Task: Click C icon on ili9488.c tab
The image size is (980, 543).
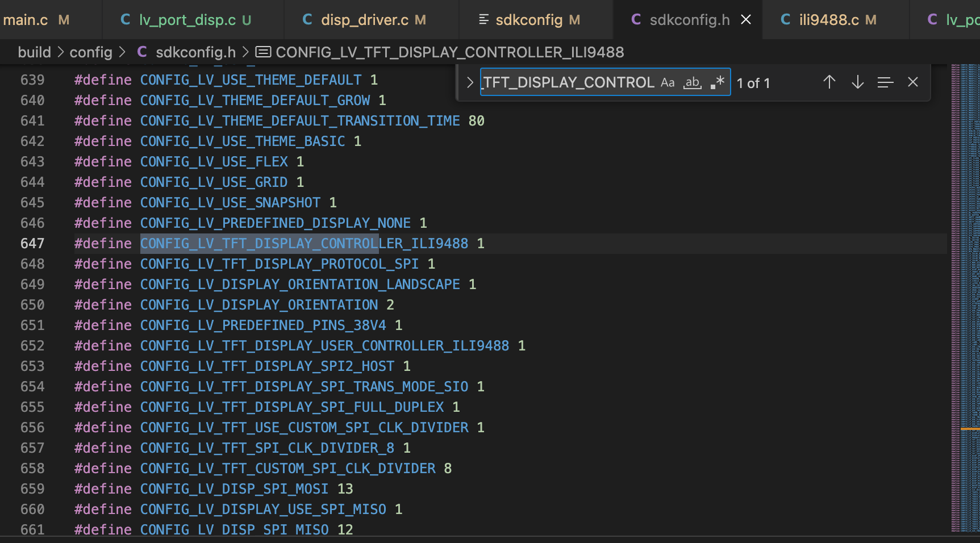Action: [786, 20]
